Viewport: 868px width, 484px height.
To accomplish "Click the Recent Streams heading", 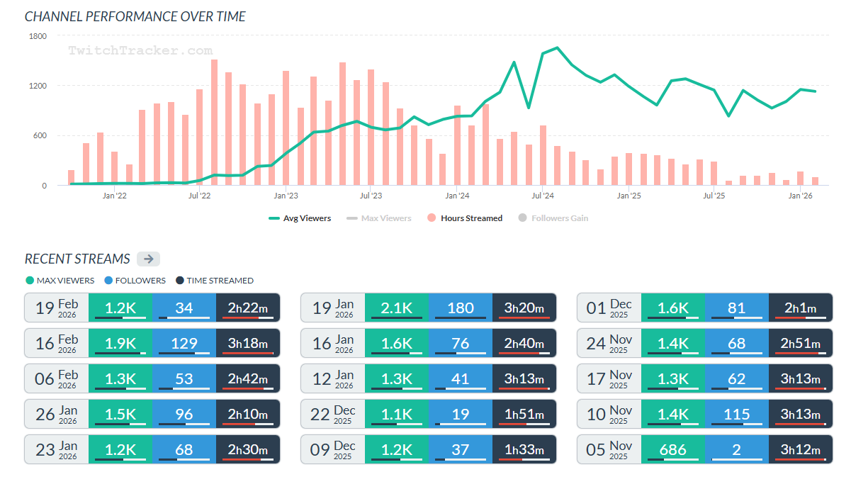I will point(77,259).
